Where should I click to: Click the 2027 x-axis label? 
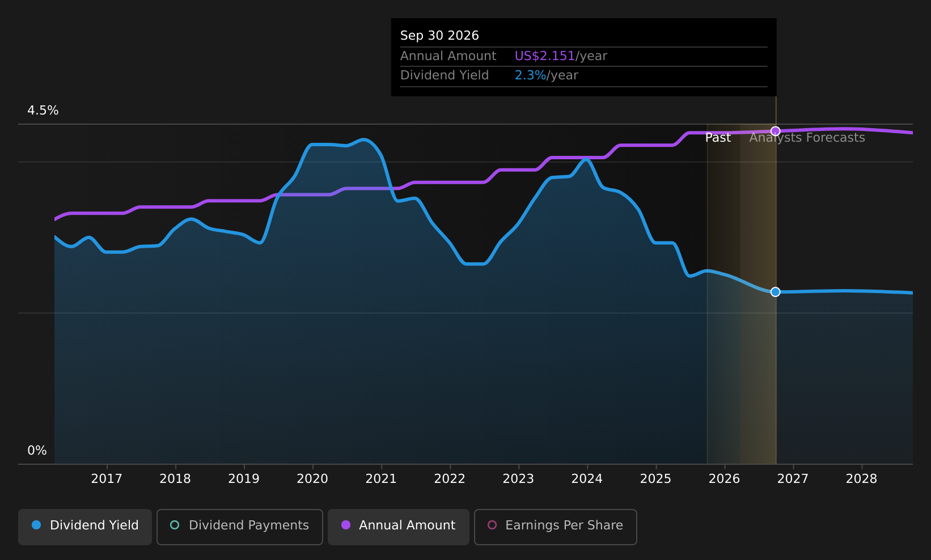(x=793, y=479)
